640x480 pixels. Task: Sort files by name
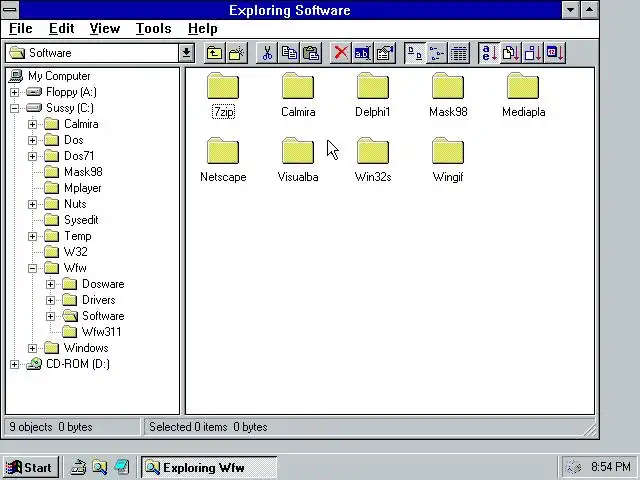pyautogui.click(x=489, y=53)
